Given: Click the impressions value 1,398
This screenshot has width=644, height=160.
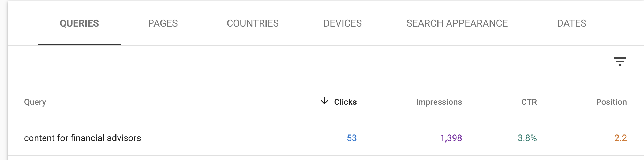Looking at the screenshot, I should point(451,138).
